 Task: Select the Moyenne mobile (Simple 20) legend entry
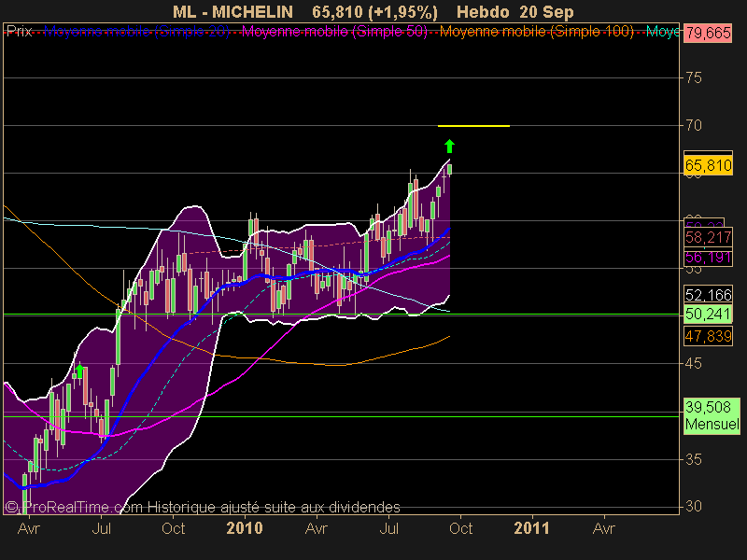136,32
